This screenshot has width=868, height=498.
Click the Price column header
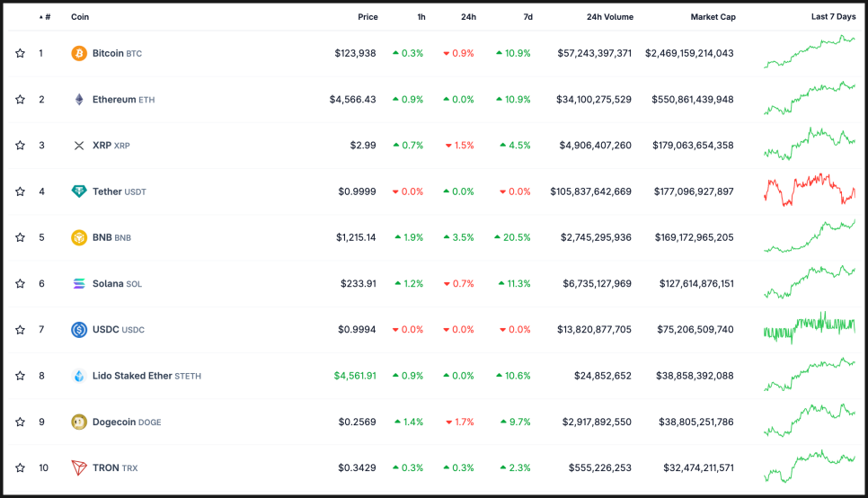point(368,17)
